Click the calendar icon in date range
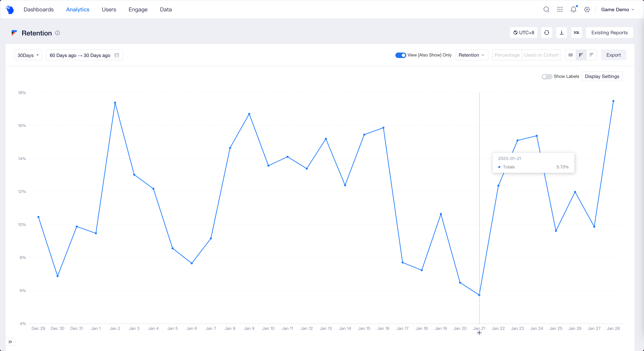The width and height of the screenshot is (644, 351). coord(117,55)
